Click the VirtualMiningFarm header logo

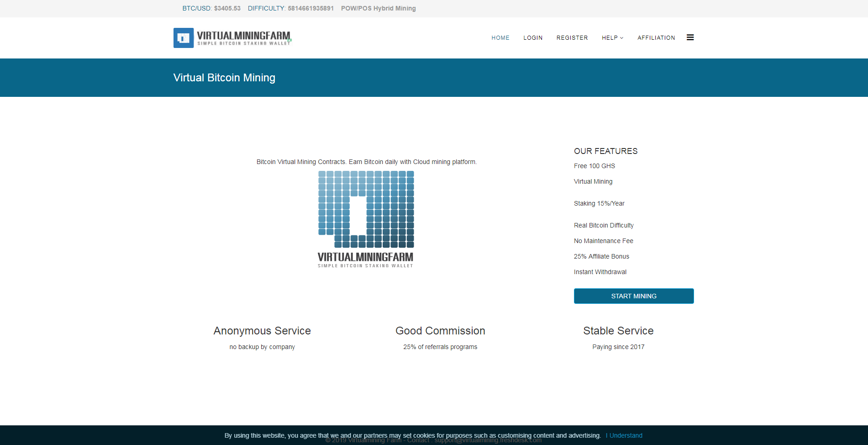click(232, 38)
